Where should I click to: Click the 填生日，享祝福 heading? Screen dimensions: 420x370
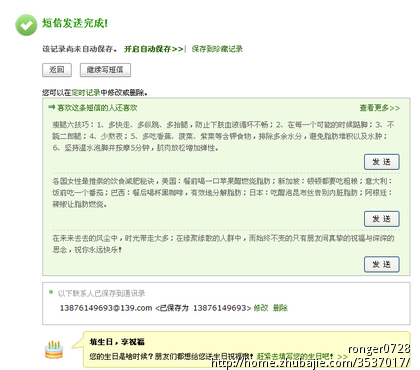[117, 342]
